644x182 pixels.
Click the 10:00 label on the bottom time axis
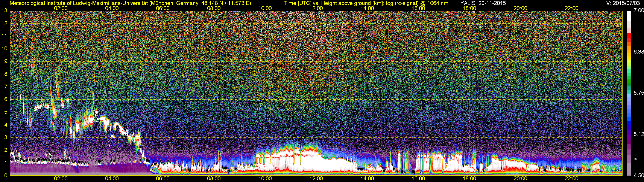click(x=265, y=179)
